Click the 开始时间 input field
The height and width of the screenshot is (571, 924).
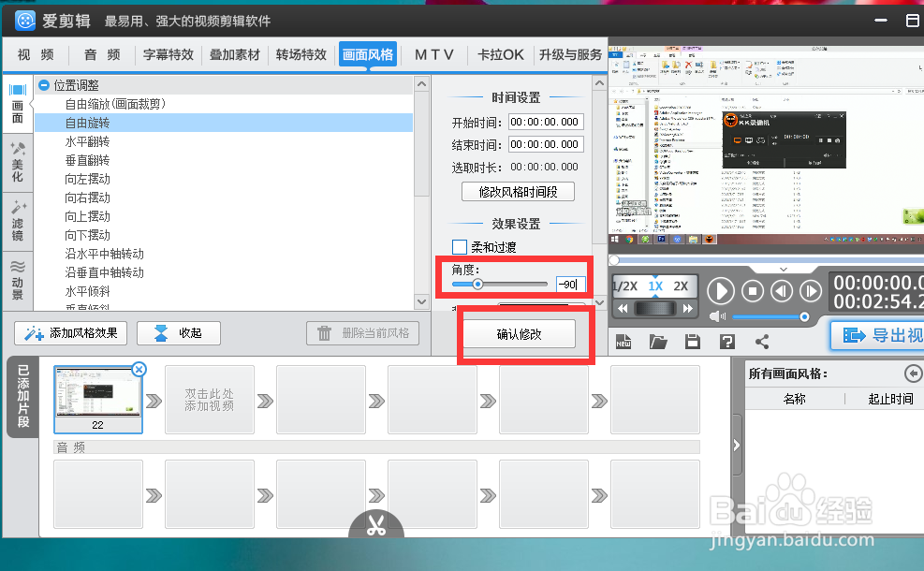(x=546, y=122)
